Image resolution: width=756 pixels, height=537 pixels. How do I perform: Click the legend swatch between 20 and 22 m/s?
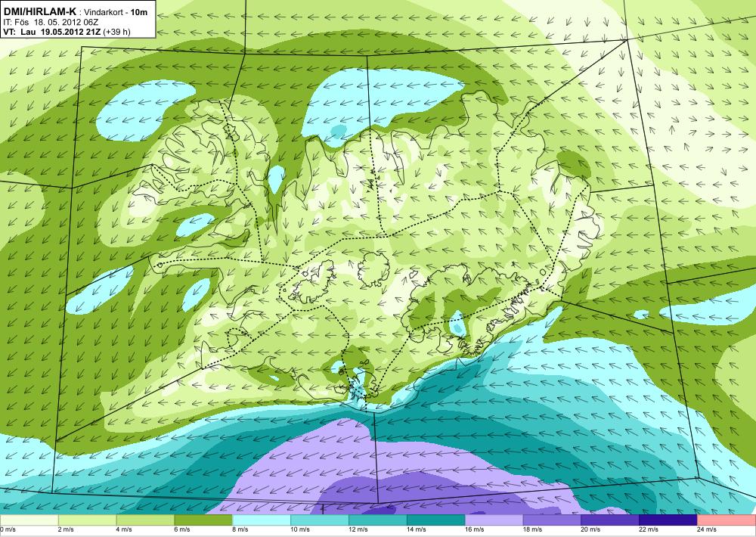[x=610, y=520]
